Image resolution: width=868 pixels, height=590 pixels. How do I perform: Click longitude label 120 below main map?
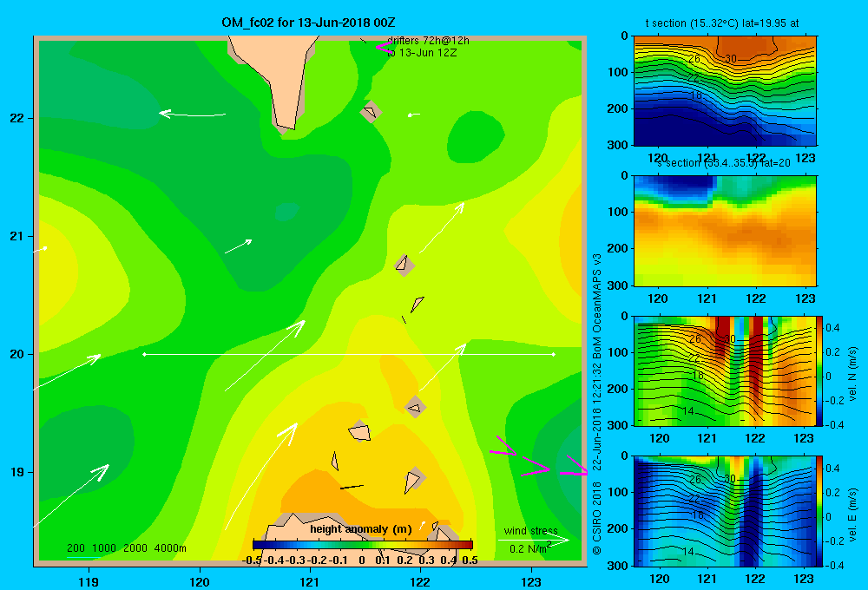click(200, 581)
